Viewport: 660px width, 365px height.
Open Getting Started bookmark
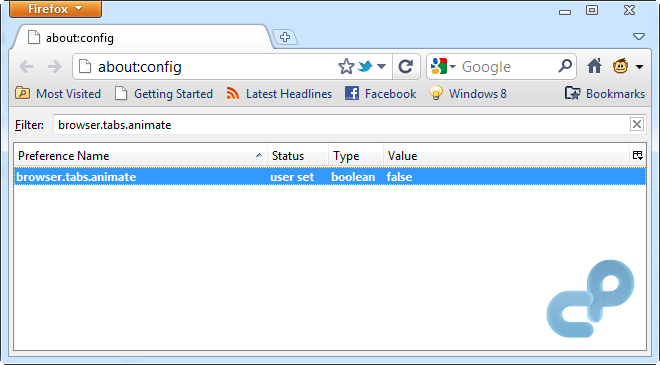[x=164, y=93]
